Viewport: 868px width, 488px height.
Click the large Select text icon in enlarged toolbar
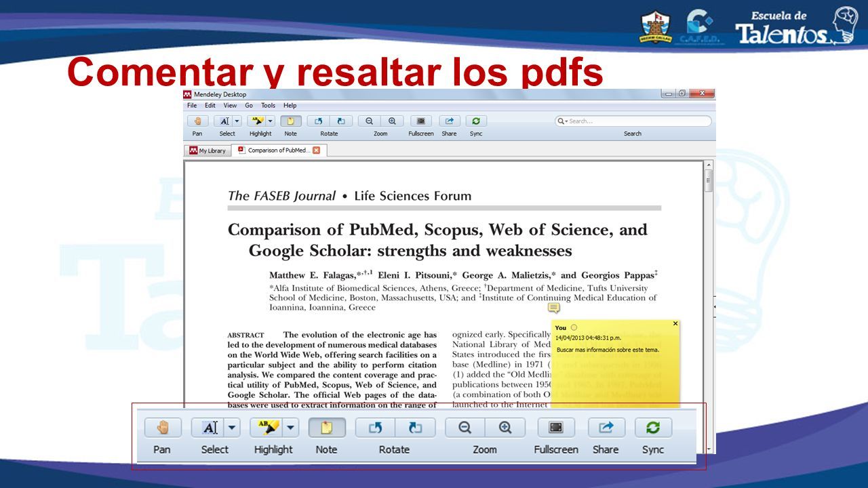point(208,428)
